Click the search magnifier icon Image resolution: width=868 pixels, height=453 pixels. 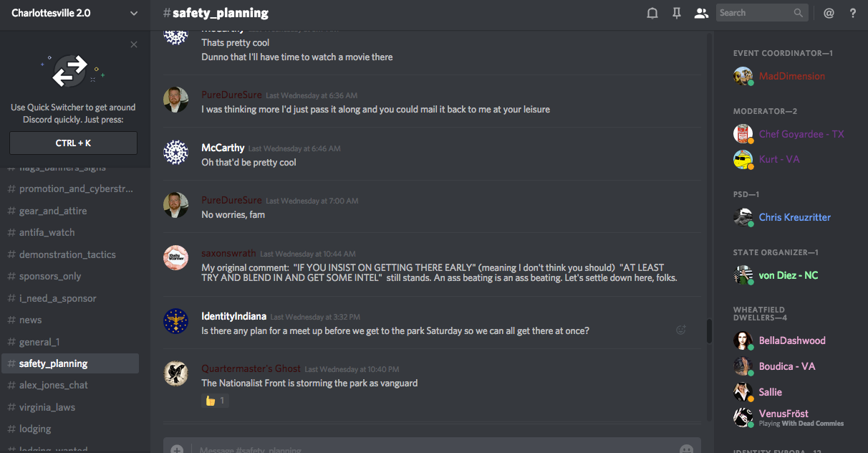click(799, 13)
